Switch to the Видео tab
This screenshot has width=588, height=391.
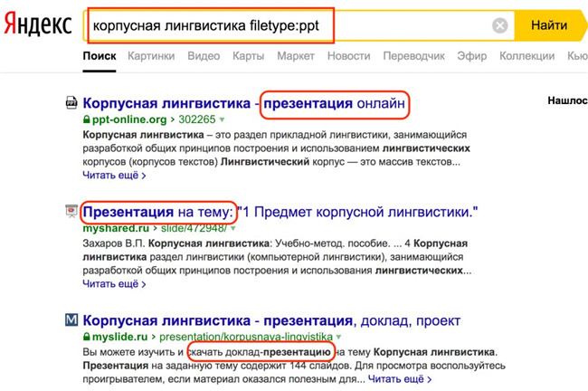pos(204,56)
